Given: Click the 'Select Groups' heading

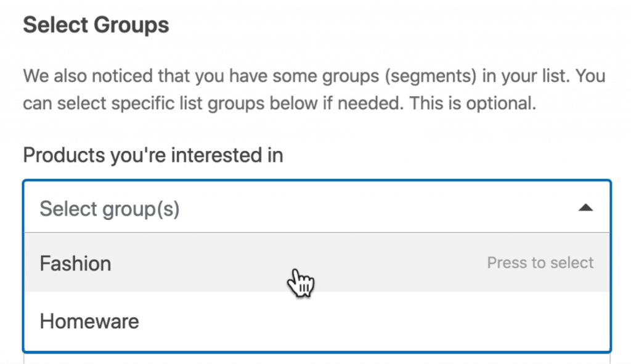Looking at the screenshot, I should point(95,25).
